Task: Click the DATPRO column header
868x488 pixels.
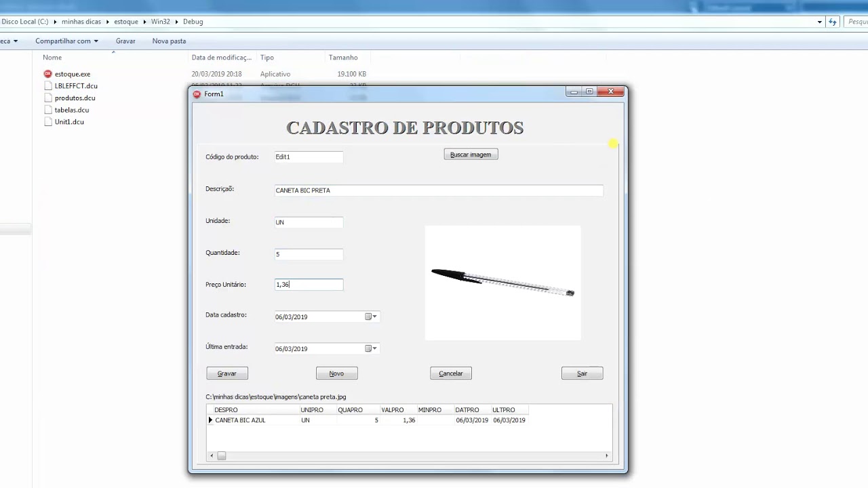Action: tap(471, 410)
